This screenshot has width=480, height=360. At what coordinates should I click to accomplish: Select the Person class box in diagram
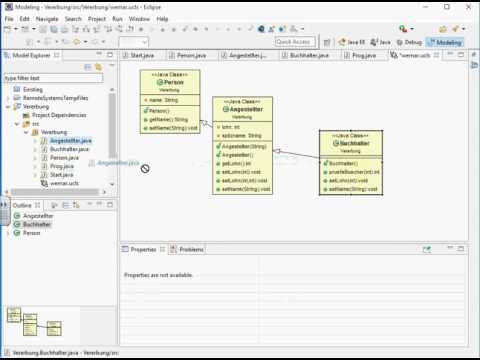(170, 101)
